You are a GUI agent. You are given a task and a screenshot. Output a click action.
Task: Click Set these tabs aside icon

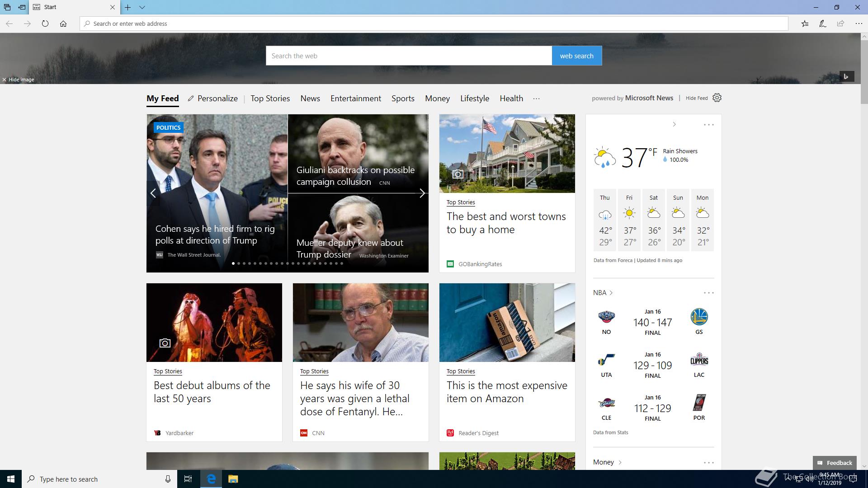click(22, 7)
